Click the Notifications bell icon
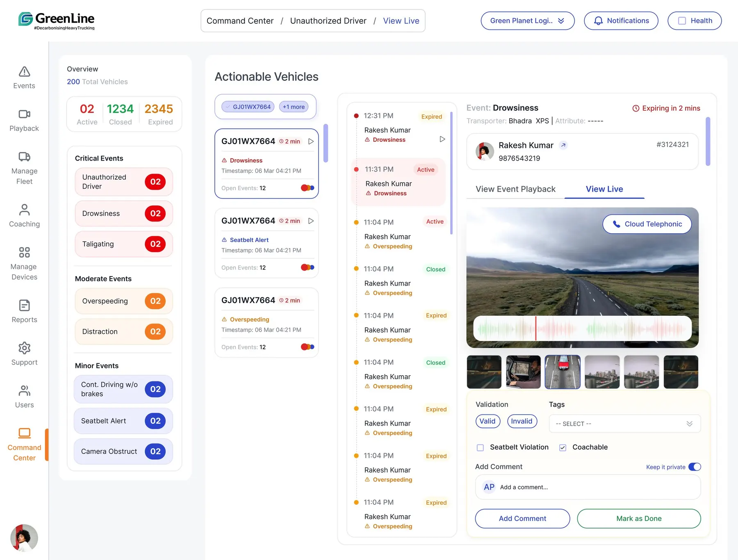738x560 pixels. click(x=599, y=21)
